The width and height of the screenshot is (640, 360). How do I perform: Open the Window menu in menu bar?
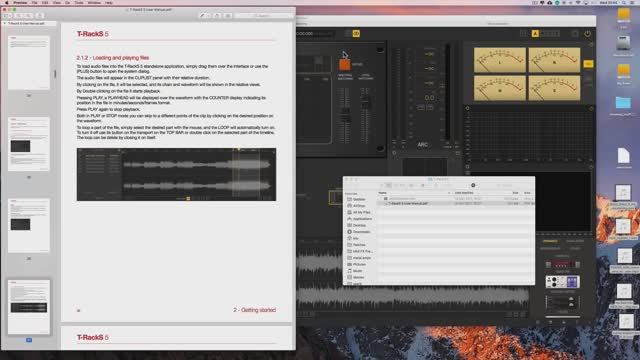tap(94, 2)
